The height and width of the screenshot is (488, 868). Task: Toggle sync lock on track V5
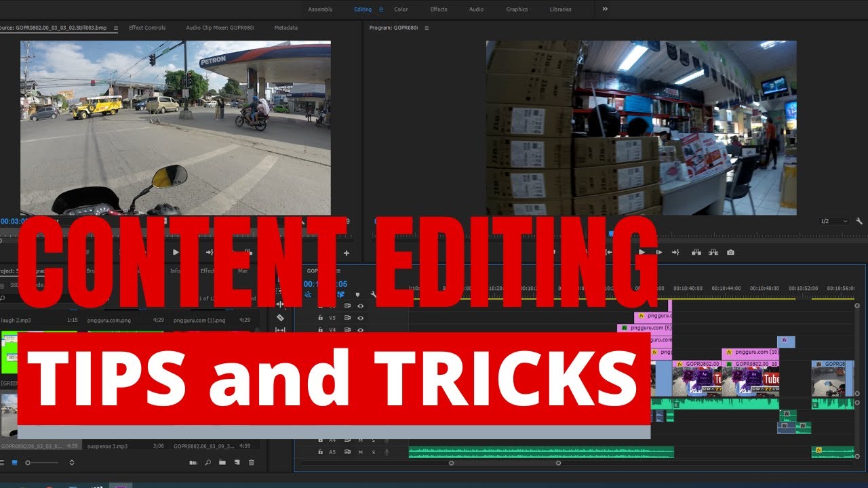[347, 317]
